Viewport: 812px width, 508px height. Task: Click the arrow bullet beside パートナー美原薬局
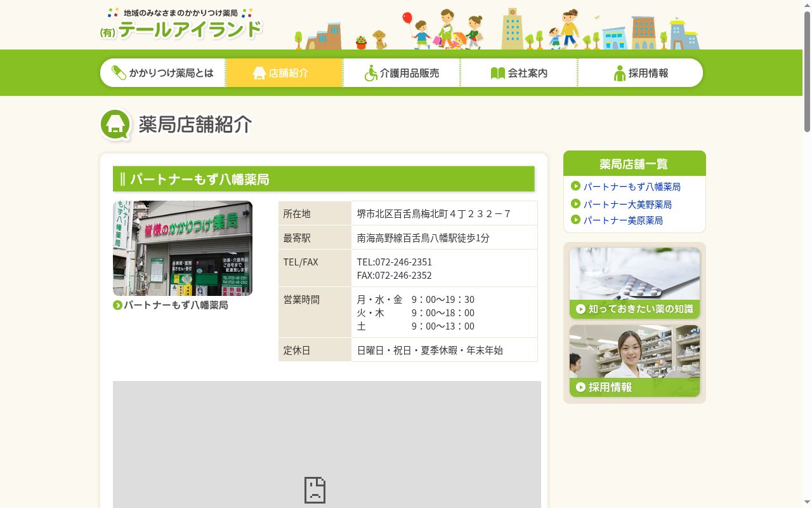575,220
